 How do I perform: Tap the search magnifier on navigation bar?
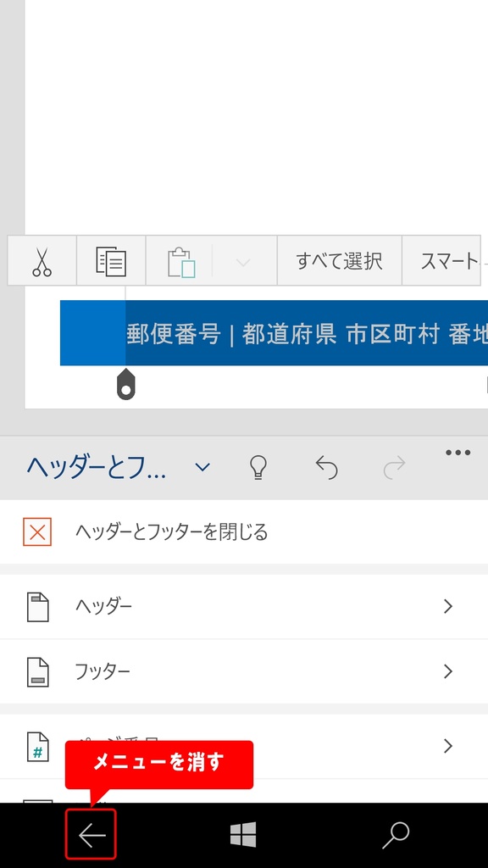(396, 835)
